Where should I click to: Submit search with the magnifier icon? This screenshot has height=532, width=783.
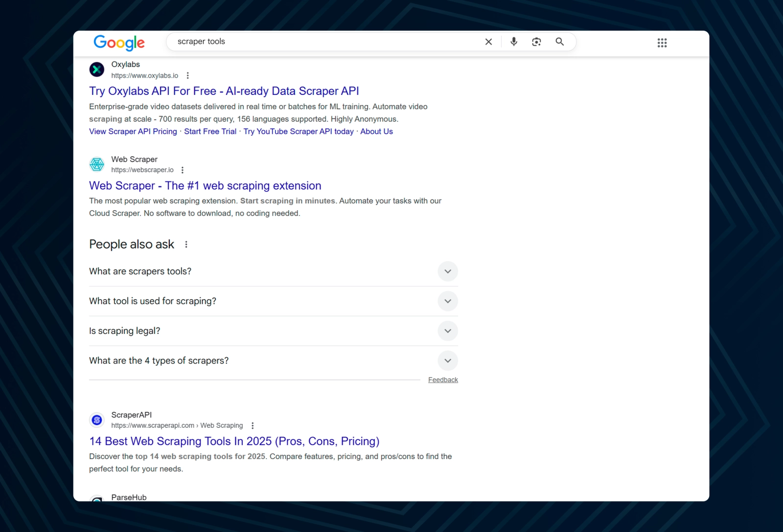[x=560, y=42]
